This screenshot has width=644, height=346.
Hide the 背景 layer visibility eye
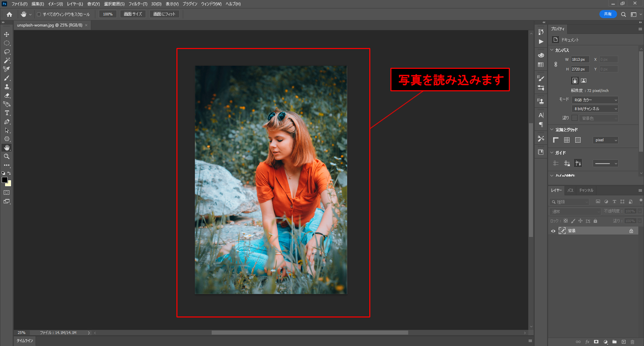[553, 231]
